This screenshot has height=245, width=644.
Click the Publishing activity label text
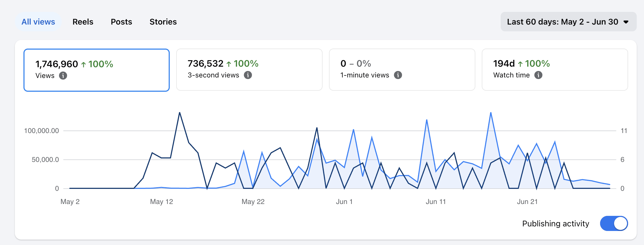[556, 223]
